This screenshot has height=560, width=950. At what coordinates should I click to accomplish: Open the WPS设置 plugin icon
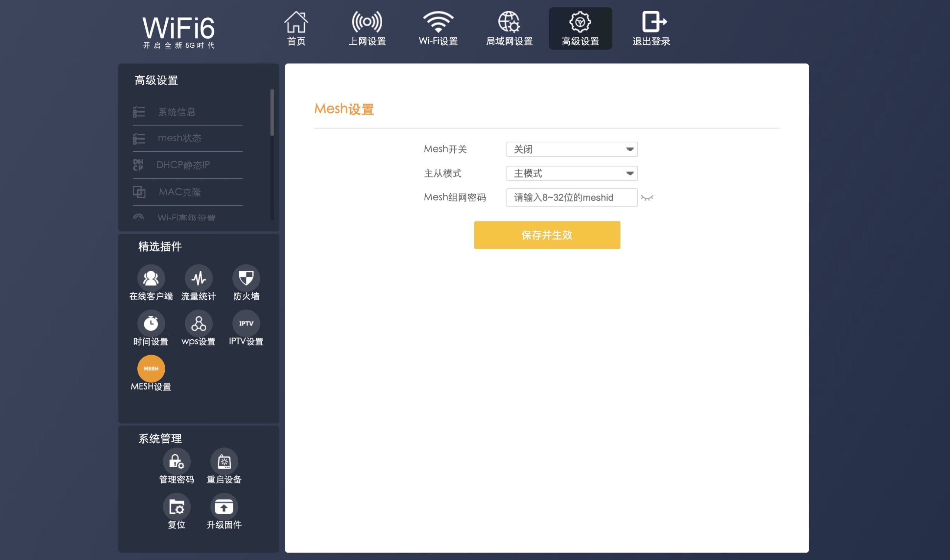(x=198, y=323)
